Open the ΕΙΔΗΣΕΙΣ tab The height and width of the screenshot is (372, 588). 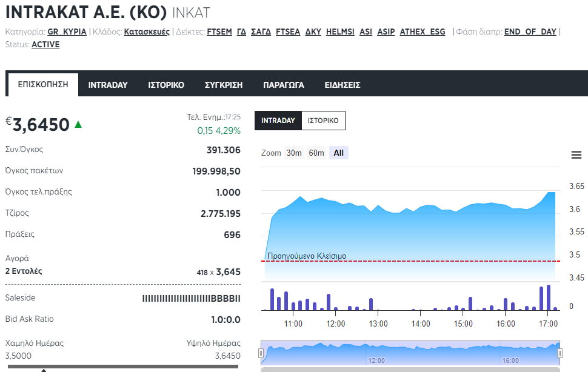[x=342, y=85]
